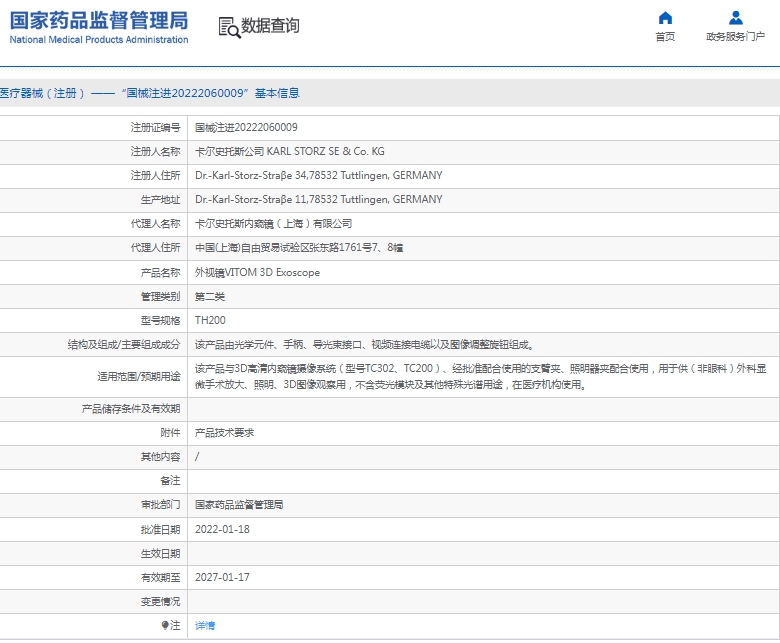Screen dimensions: 780x643
Task: Click the intended use description paragraph
Action: [x=481, y=376]
